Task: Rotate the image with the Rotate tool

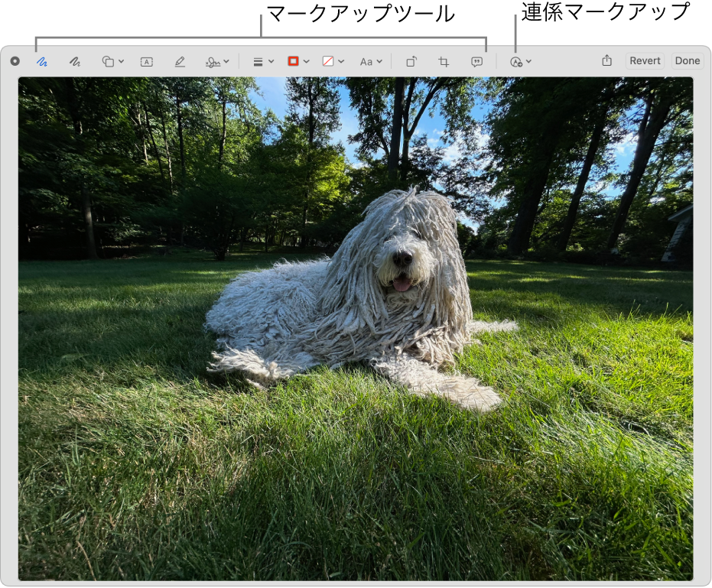Action: (411, 61)
